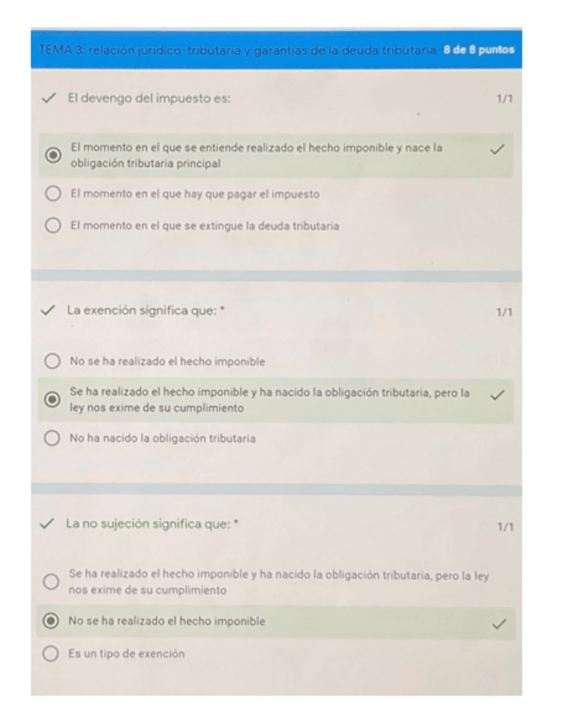Click checkmark icon left of "La exención significa que"
The image size is (563, 728).
(x=48, y=310)
